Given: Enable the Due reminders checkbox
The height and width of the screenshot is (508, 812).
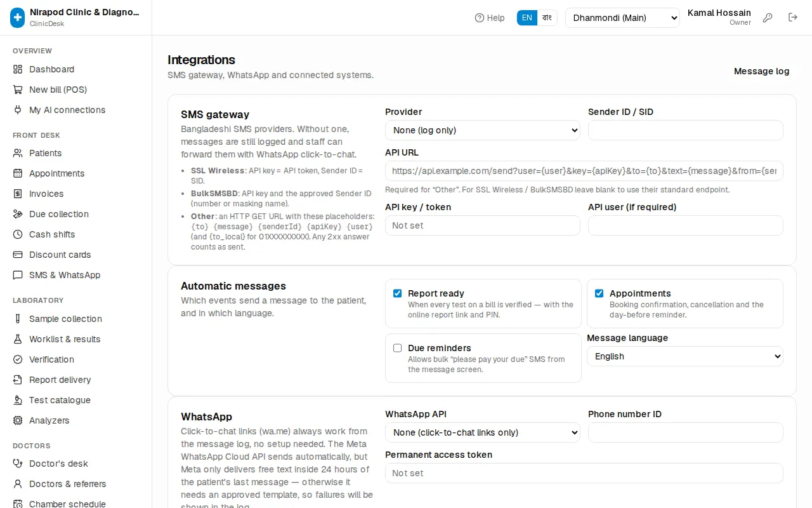Looking at the screenshot, I should (x=398, y=348).
